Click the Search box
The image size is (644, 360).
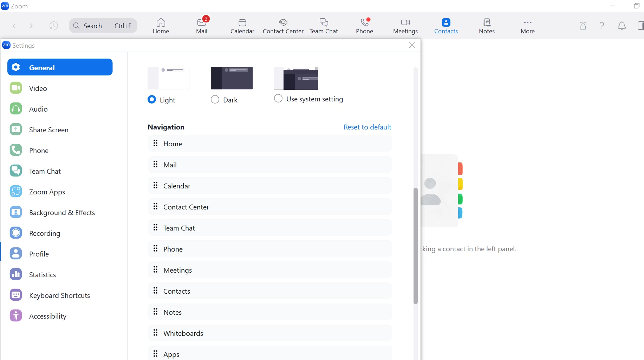103,26
